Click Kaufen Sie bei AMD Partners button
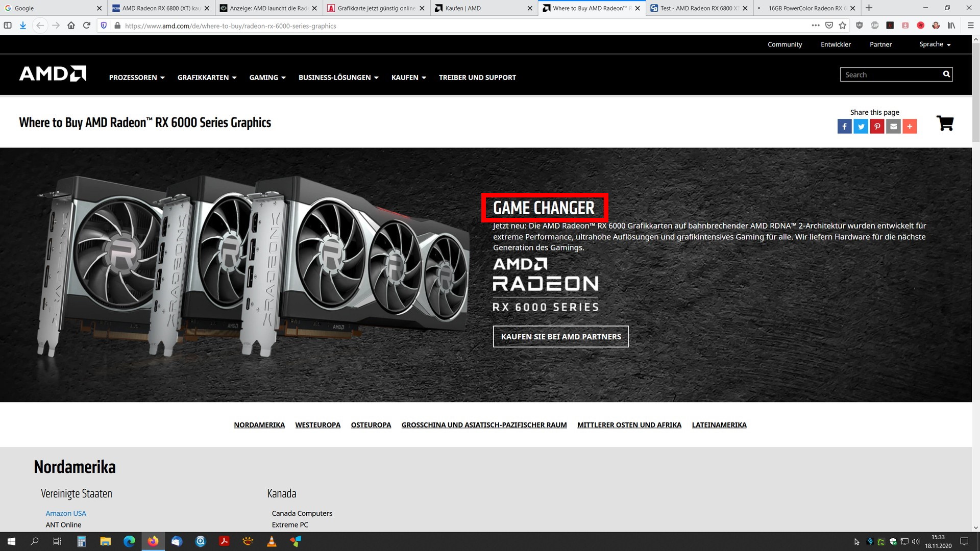 (560, 337)
